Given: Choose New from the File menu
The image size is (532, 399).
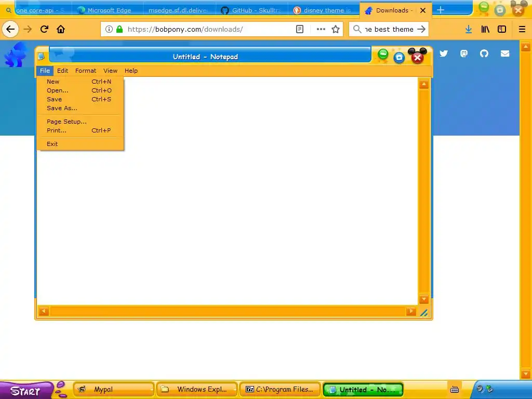Looking at the screenshot, I should tap(80, 82).
